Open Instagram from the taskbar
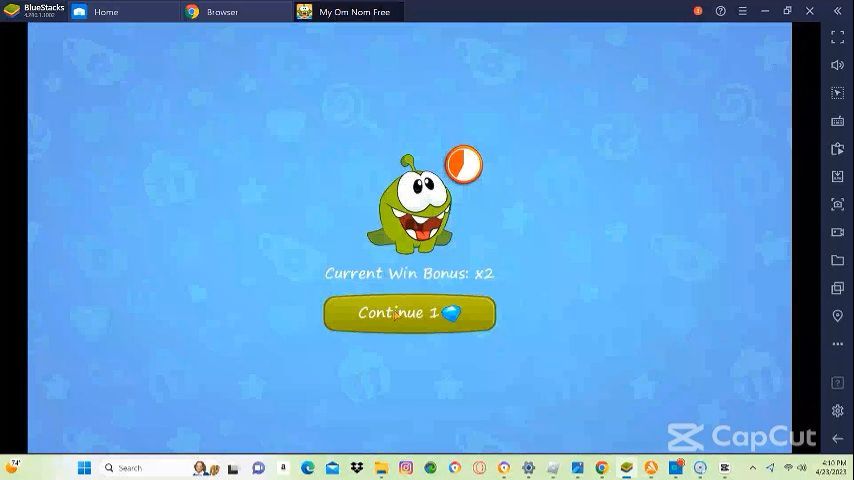This screenshot has height=480, width=854. [x=406, y=467]
